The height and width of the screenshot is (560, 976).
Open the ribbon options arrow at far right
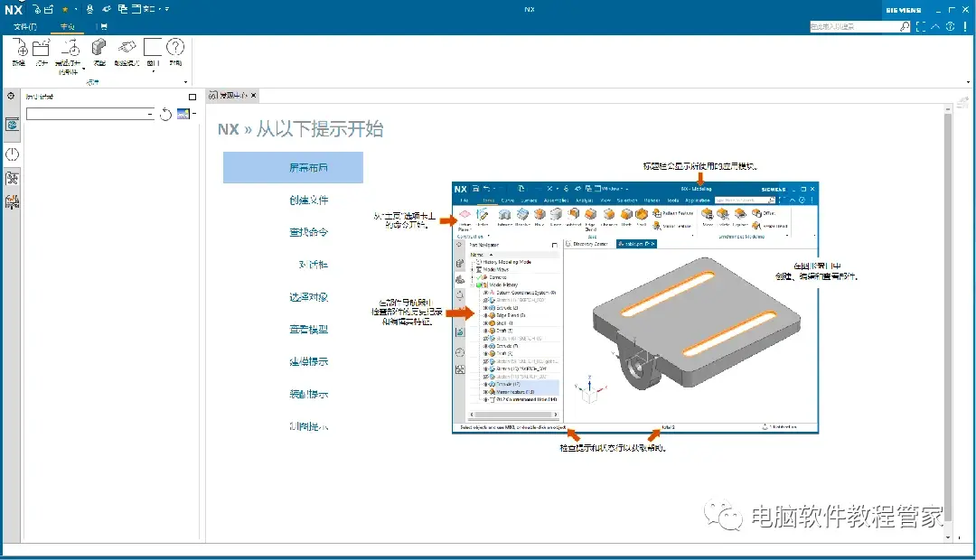pos(967,82)
